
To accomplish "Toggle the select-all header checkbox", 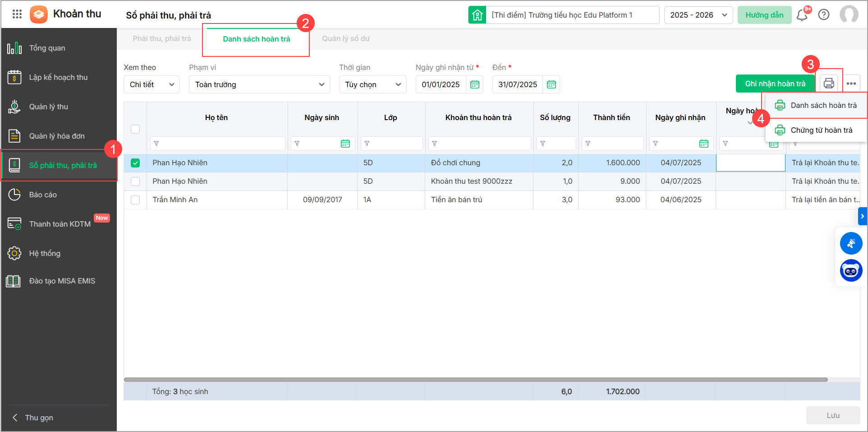I will (x=135, y=129).
